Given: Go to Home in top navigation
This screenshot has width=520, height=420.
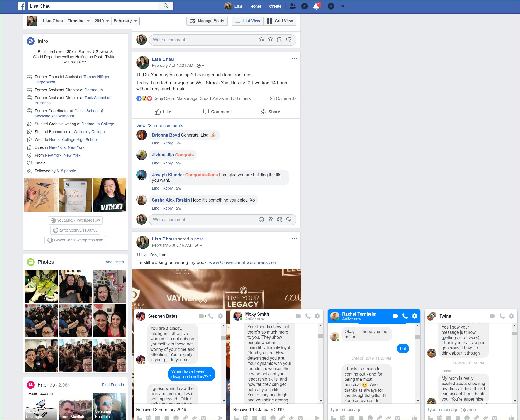Looking at the screenshot, I should [256, 6].
